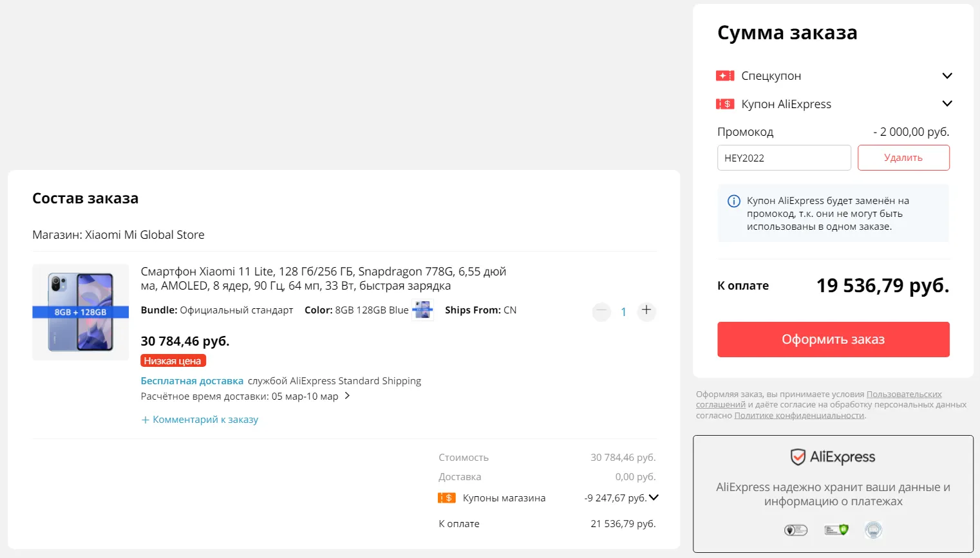Open Пользовательских соглашений link

[x=904, y=395]
